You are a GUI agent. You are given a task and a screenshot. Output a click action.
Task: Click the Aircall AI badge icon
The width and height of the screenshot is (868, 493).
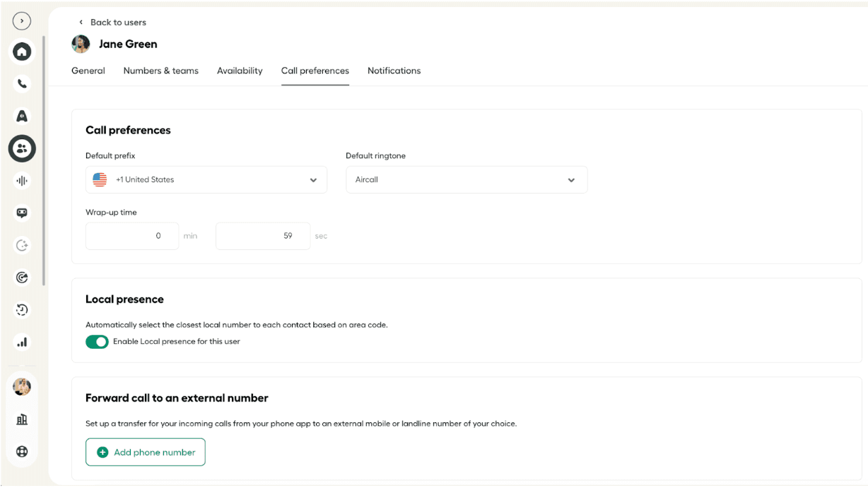point(21,116)
